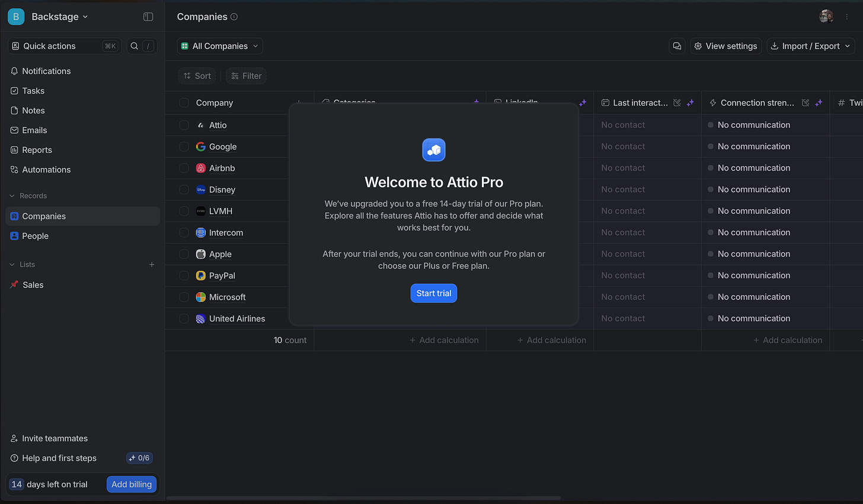Screen dimensions: 863x504
Task: Click the sparkle icon on Last interaction column
Action: tap(690, 102)
